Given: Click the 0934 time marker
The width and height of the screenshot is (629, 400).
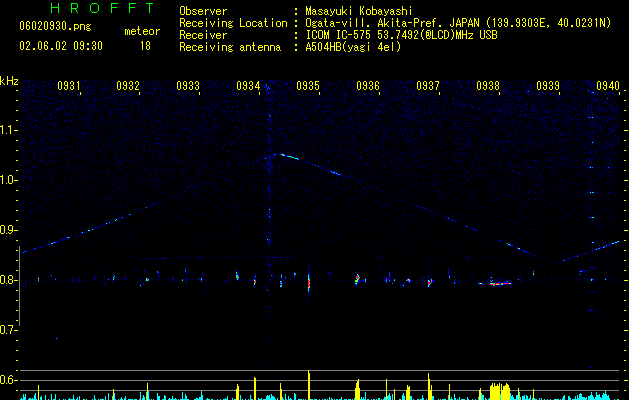Looking at the screenshot, I should [248, 85].
